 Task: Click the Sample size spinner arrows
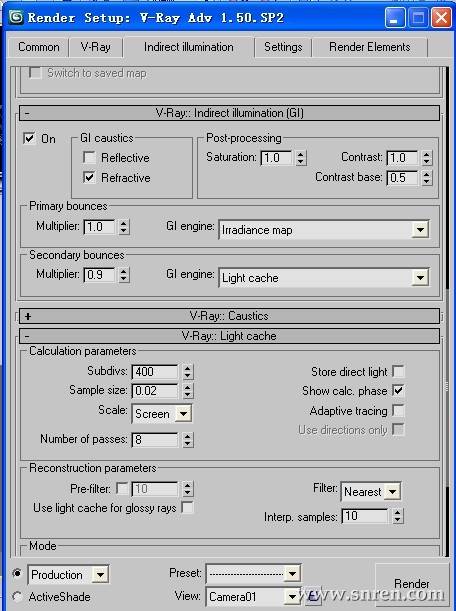tap(187, 390)
